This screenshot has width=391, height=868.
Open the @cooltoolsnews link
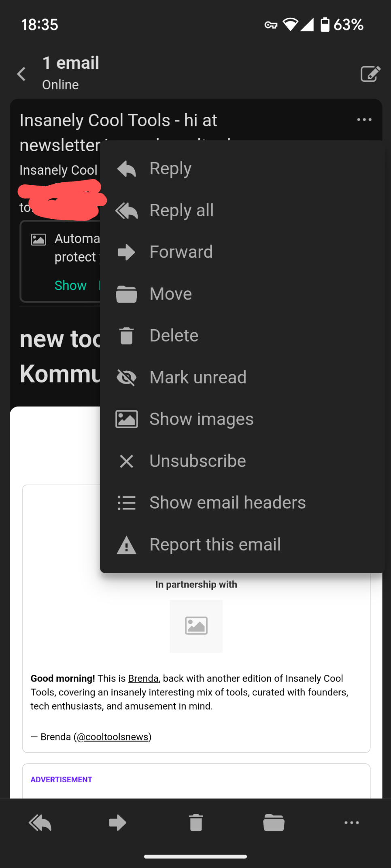tap(113, 737)
